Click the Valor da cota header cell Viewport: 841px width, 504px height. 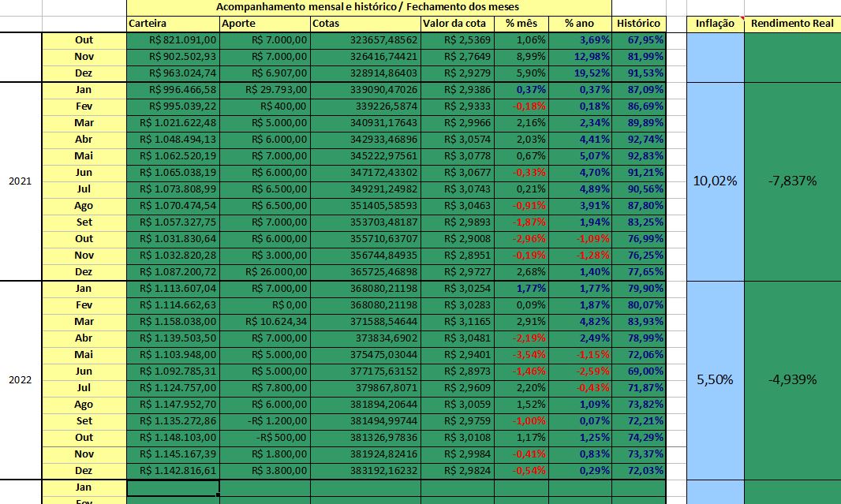coord(458,24)
